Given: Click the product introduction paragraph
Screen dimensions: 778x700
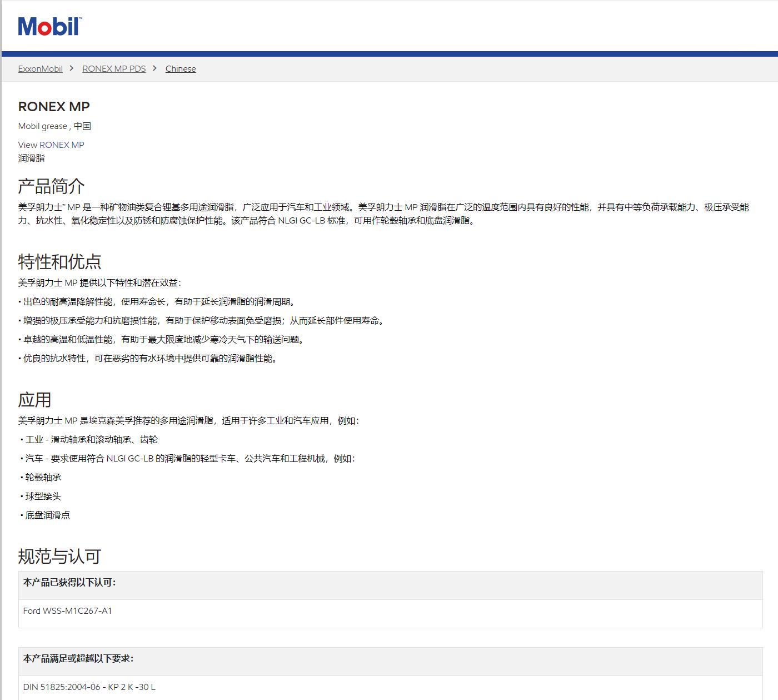Looking at the screenshot, I should (x=383, y=214).
